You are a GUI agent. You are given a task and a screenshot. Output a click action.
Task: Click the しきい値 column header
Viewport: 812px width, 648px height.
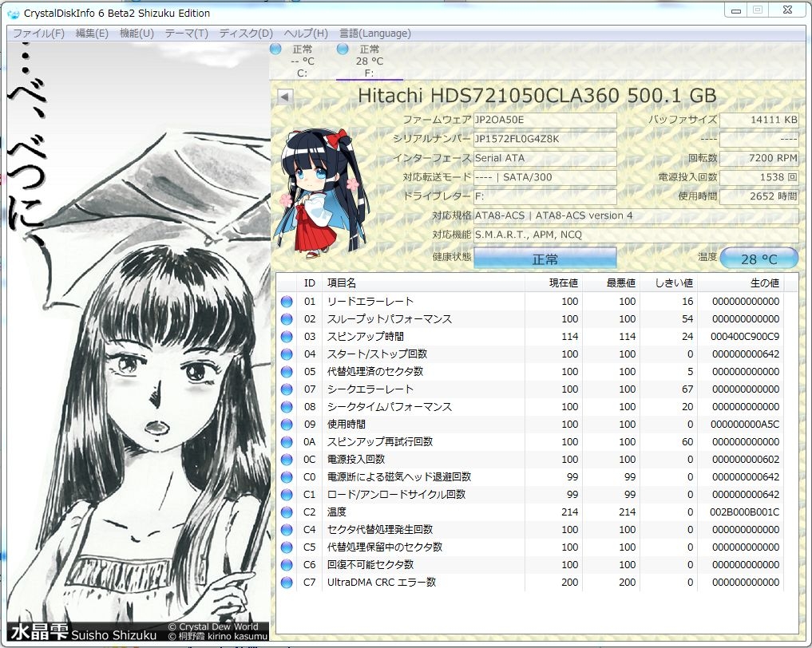668,283
